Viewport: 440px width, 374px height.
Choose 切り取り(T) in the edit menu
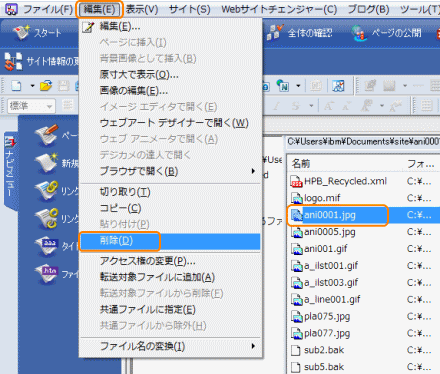point(170,192)
